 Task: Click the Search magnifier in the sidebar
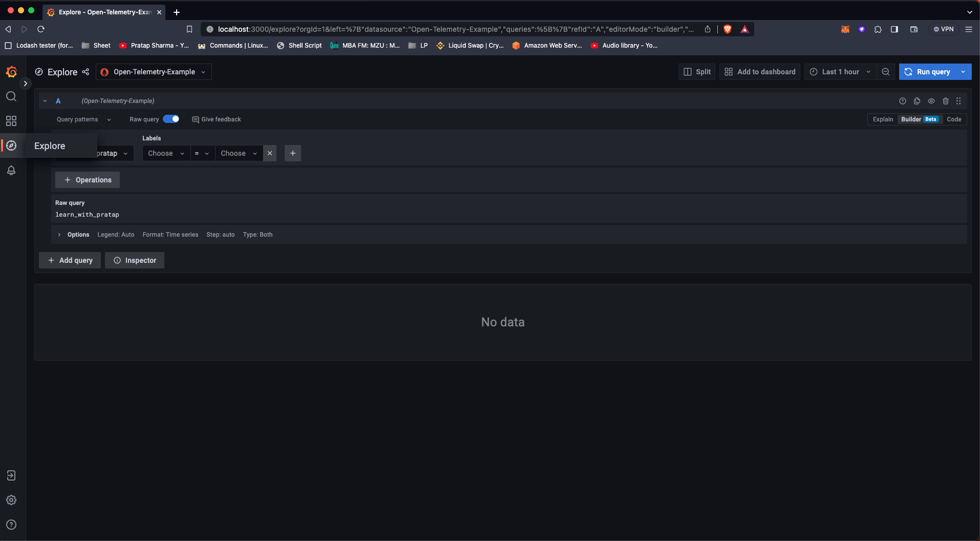coord(11,96)
